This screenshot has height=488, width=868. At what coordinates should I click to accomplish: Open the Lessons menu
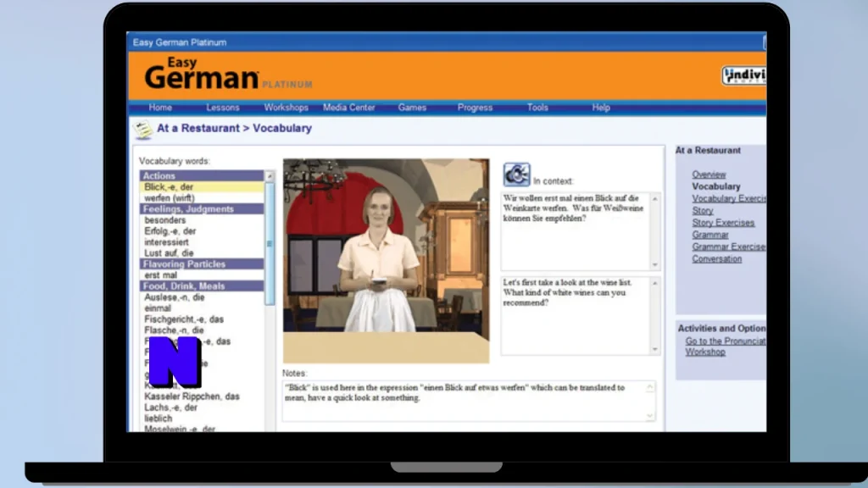click(x=223, y=108)
